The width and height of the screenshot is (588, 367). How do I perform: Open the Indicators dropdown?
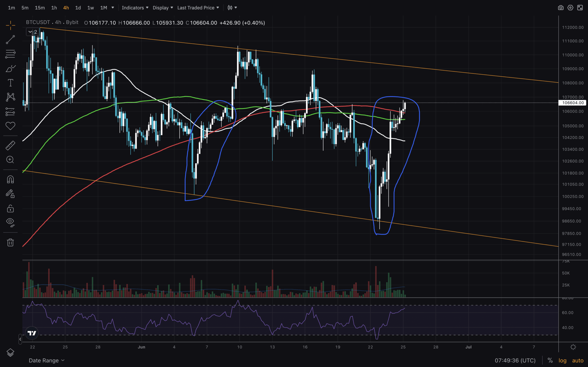[x=133, y=8]
